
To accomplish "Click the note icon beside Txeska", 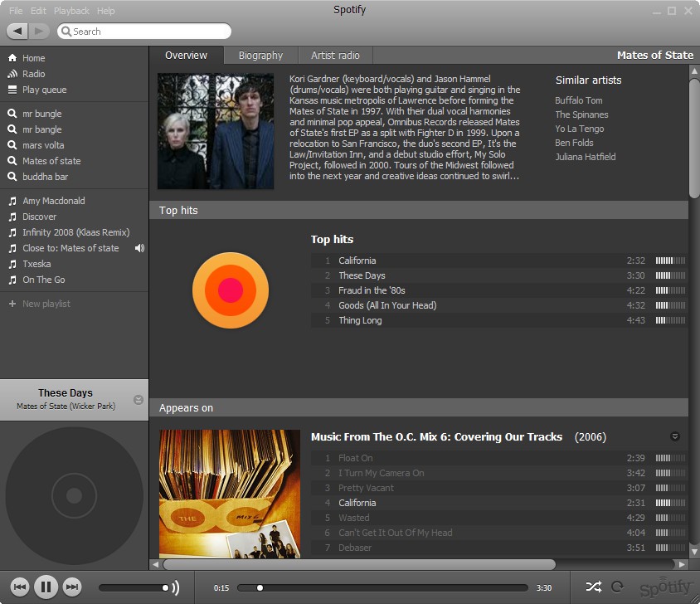I will click(x=12, y=264).
